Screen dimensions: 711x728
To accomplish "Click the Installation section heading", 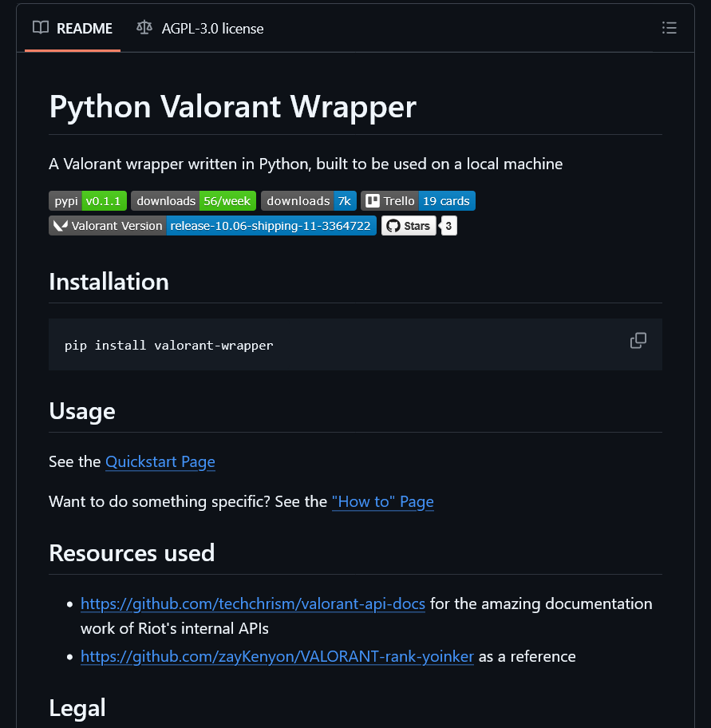I will coord(109,282).
